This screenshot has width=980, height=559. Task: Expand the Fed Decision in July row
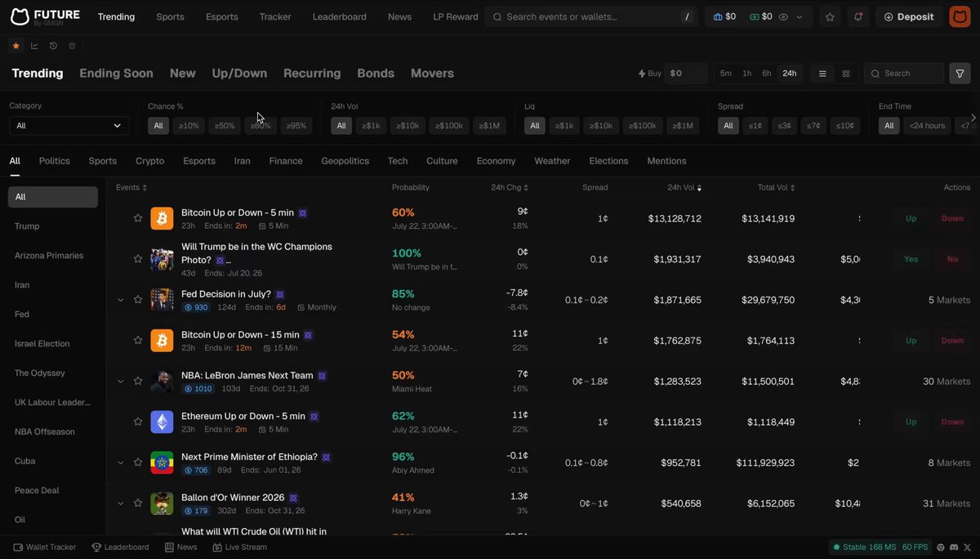[x=121, y=300]
